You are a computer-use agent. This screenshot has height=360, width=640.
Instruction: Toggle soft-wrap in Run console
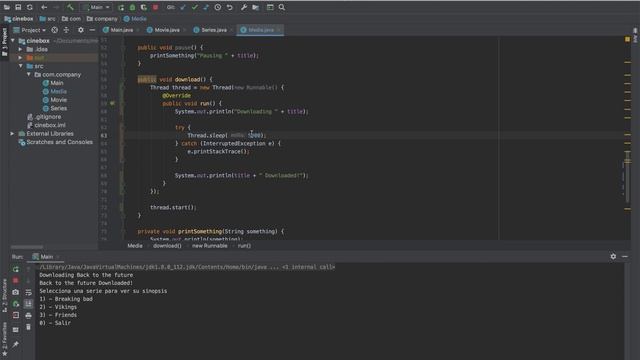click(x=28, y=292)
